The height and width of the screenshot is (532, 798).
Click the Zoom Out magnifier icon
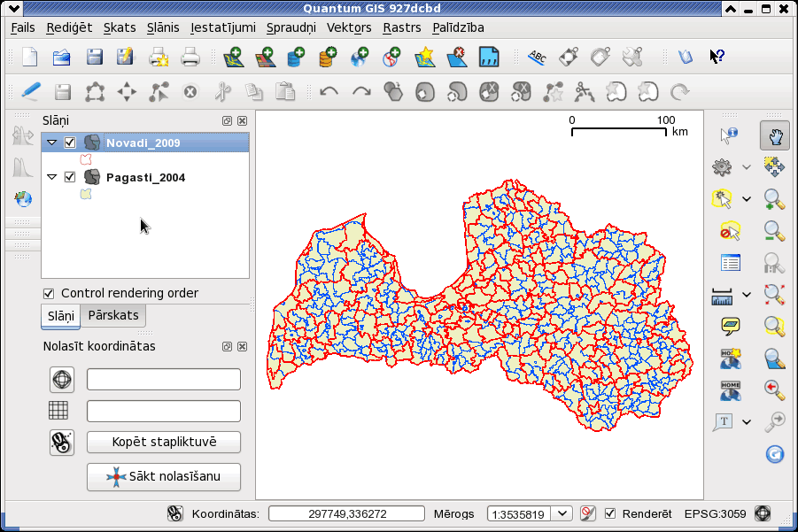[x=774, y=231]
